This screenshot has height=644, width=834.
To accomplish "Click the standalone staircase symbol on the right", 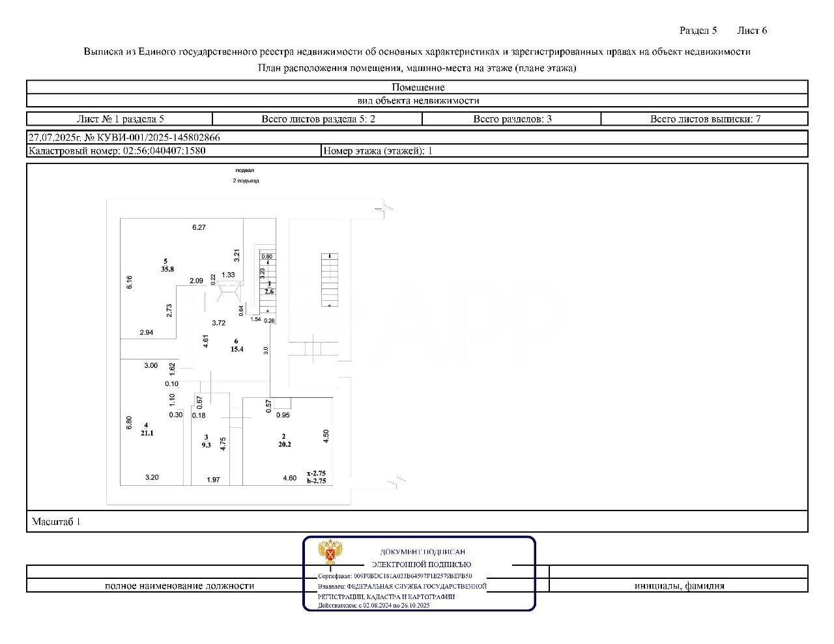I will tap(330, 280).
